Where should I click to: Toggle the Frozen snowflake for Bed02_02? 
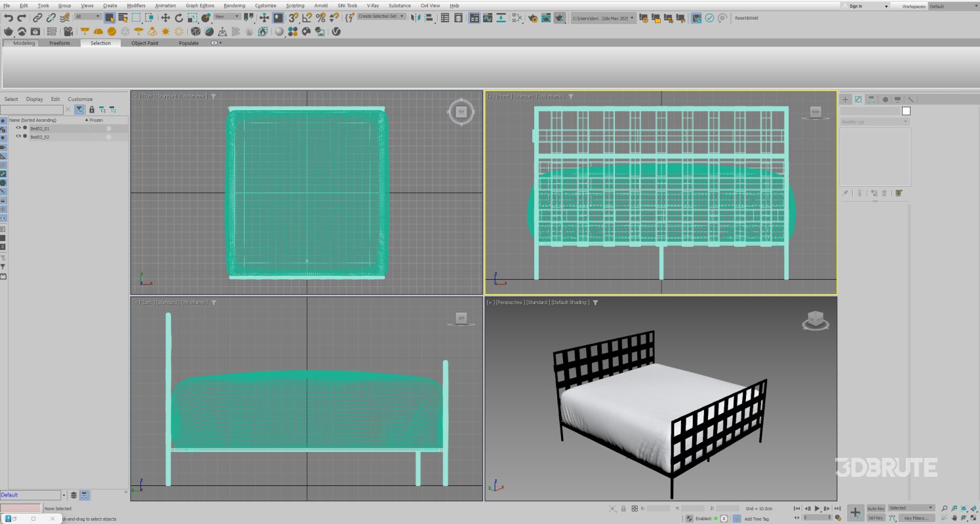(x=109, y=137)
